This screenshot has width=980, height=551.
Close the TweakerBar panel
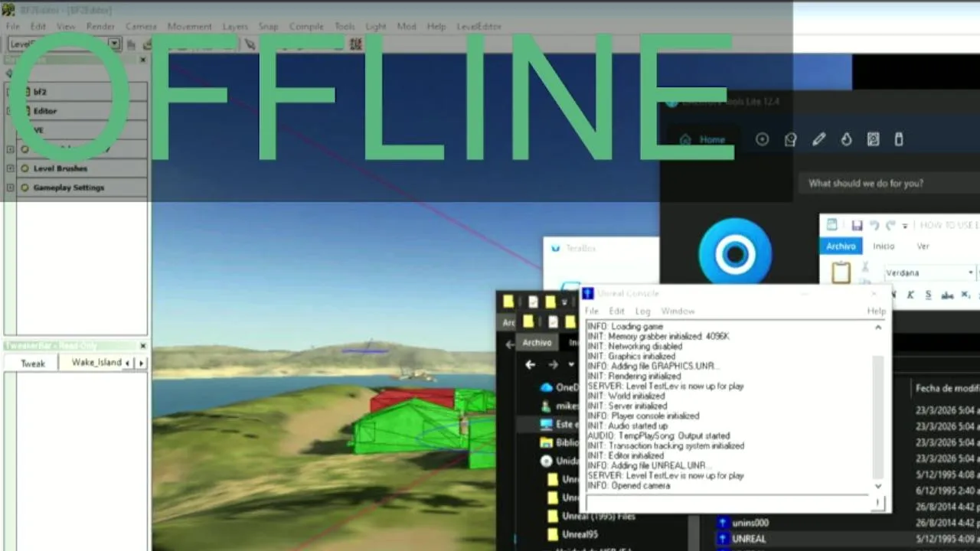142,346
